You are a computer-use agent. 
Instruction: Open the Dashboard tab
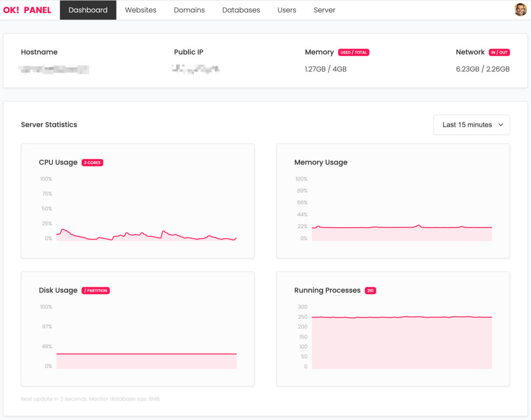(88, 10)
